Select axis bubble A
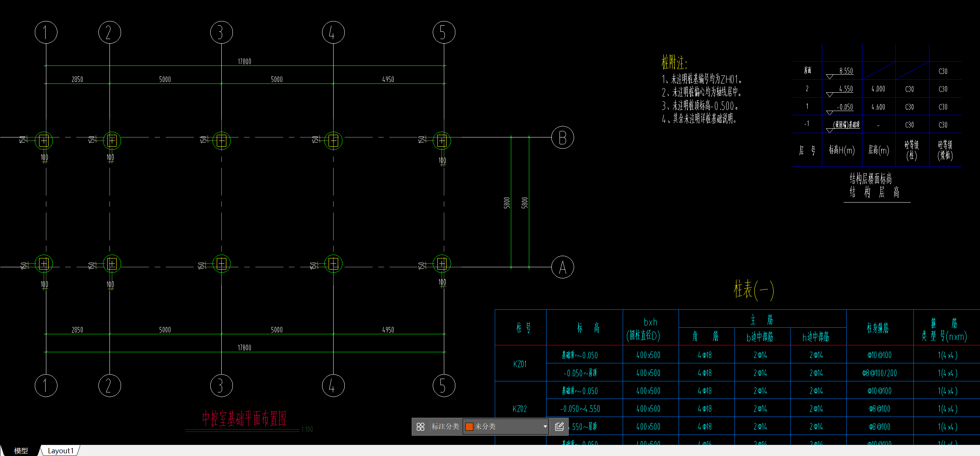This screenshot has width=980, height=456. coord(563,267)
